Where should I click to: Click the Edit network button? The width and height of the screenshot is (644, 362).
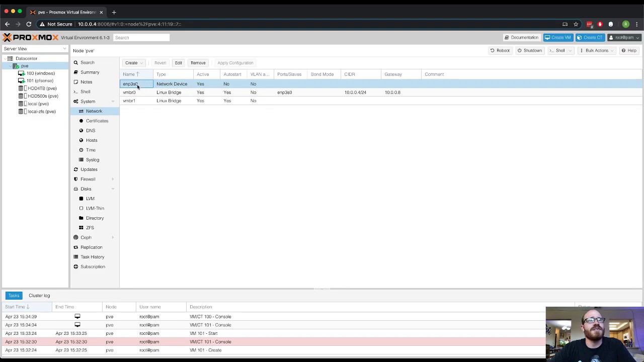click(x=178, y=63)
